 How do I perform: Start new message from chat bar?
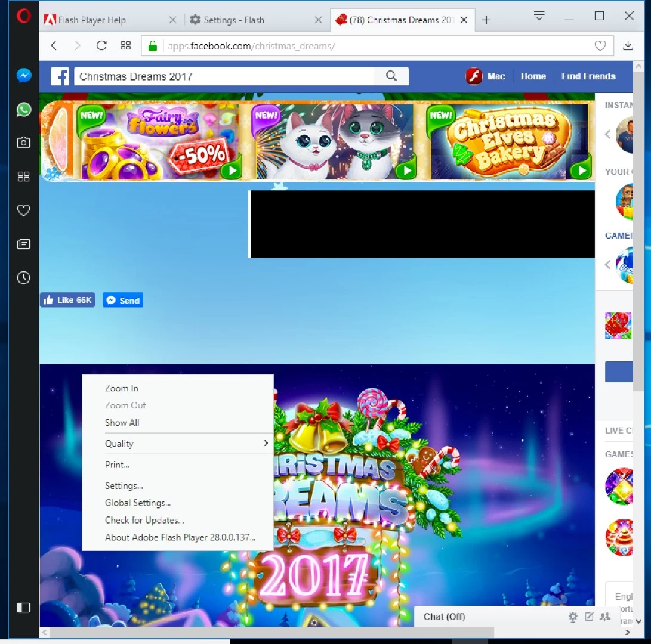[589, 617]
